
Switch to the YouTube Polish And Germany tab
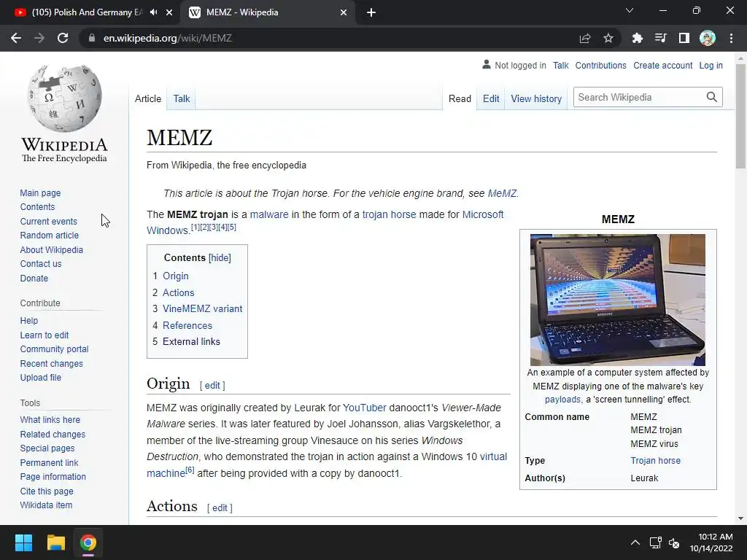[87, 12]
